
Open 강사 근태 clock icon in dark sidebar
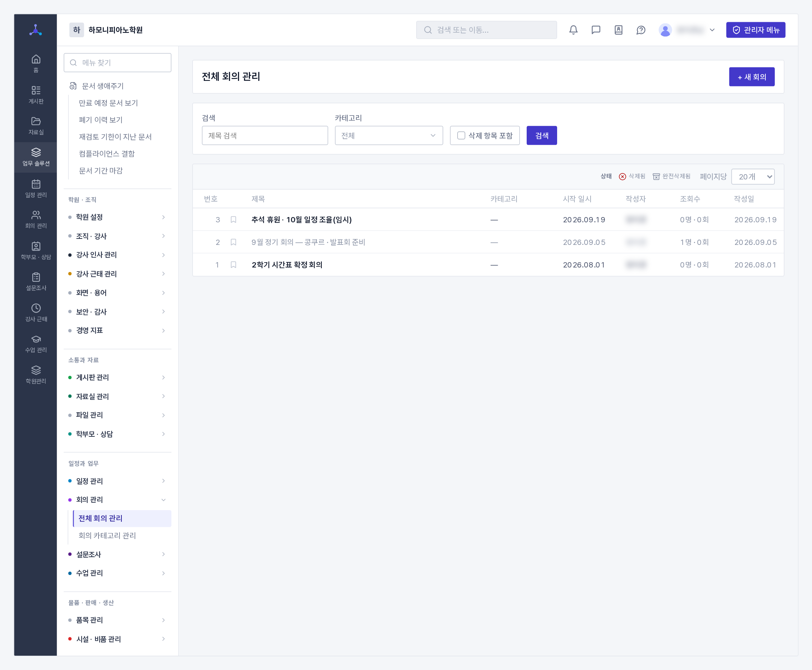(36, 313)
